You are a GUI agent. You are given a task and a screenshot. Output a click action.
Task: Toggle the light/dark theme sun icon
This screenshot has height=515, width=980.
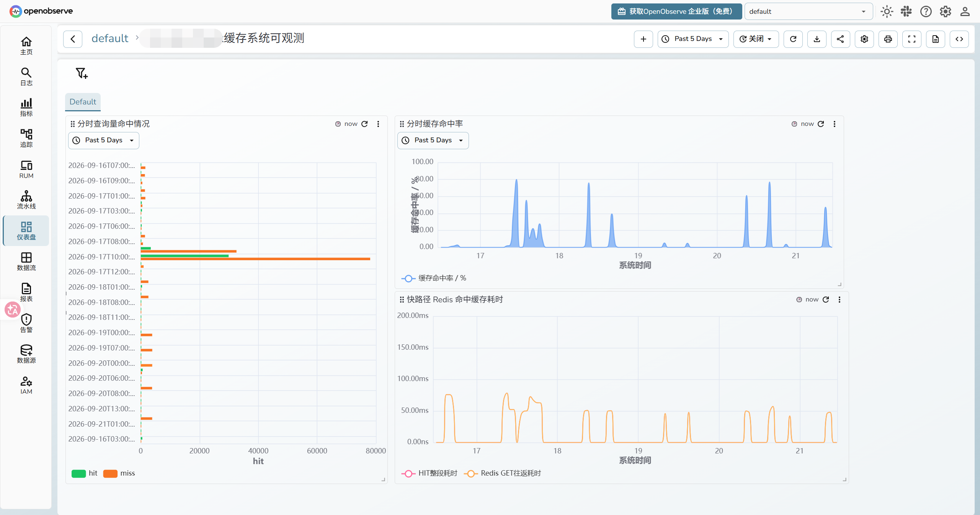click(887, 11)
